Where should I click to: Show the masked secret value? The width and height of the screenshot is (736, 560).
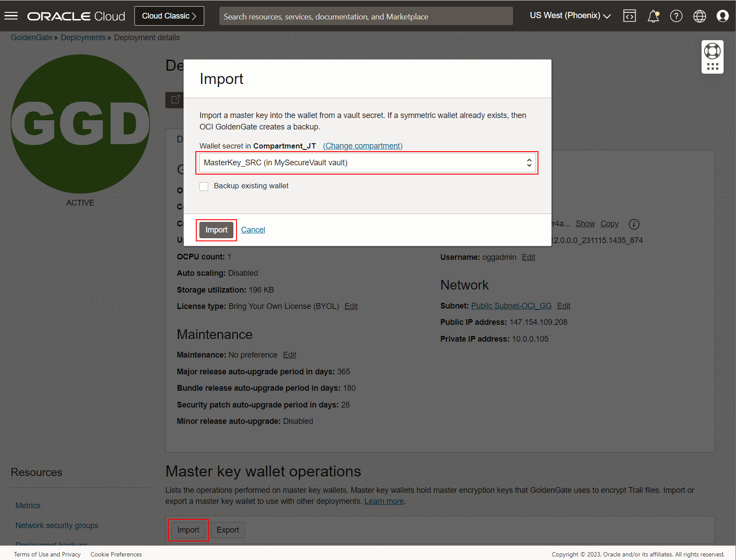click(x=585, y=224)
